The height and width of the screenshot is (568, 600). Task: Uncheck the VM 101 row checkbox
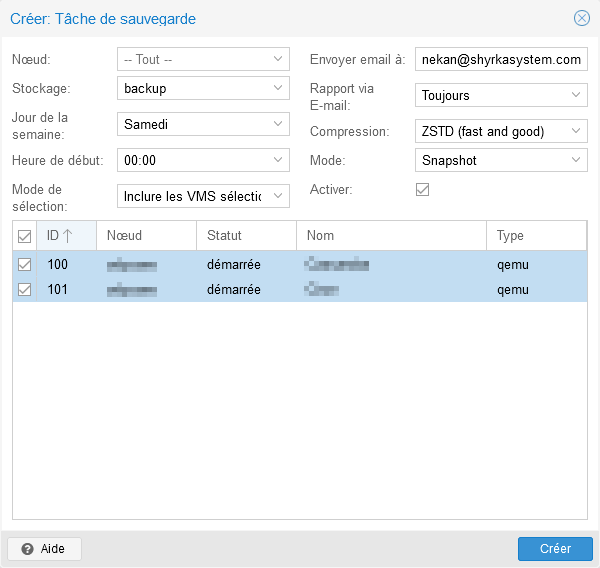[25, 289]
